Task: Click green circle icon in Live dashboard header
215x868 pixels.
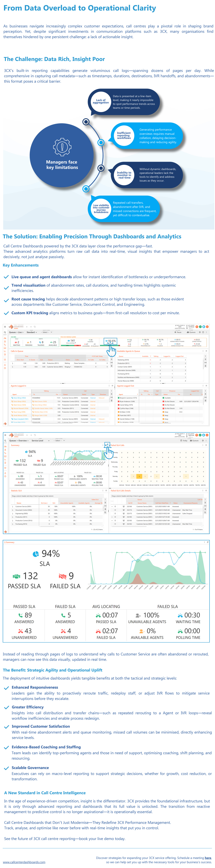Action: point(200,327)
